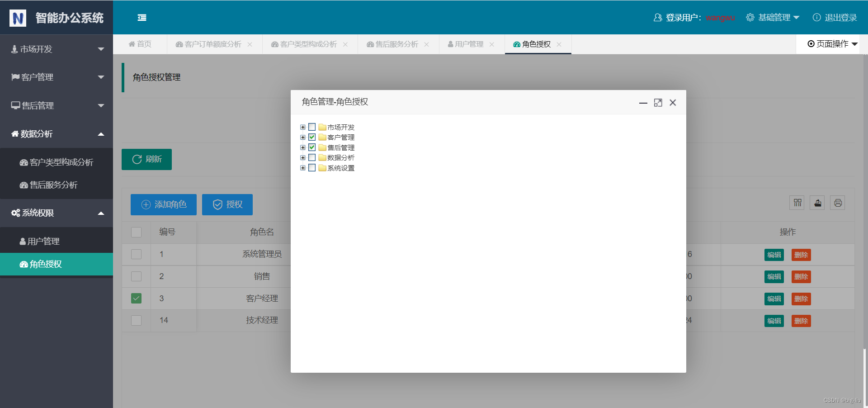Expand the 数据分析 tree node
The image size is (868, 408).
[x=303, y=157]
